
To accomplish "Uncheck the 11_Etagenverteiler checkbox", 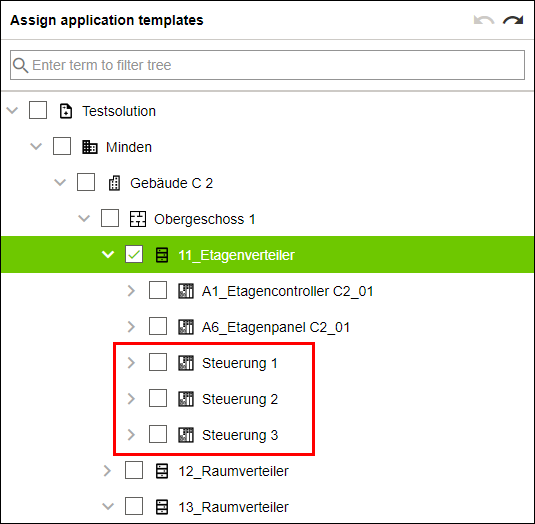I will [134, 254].
